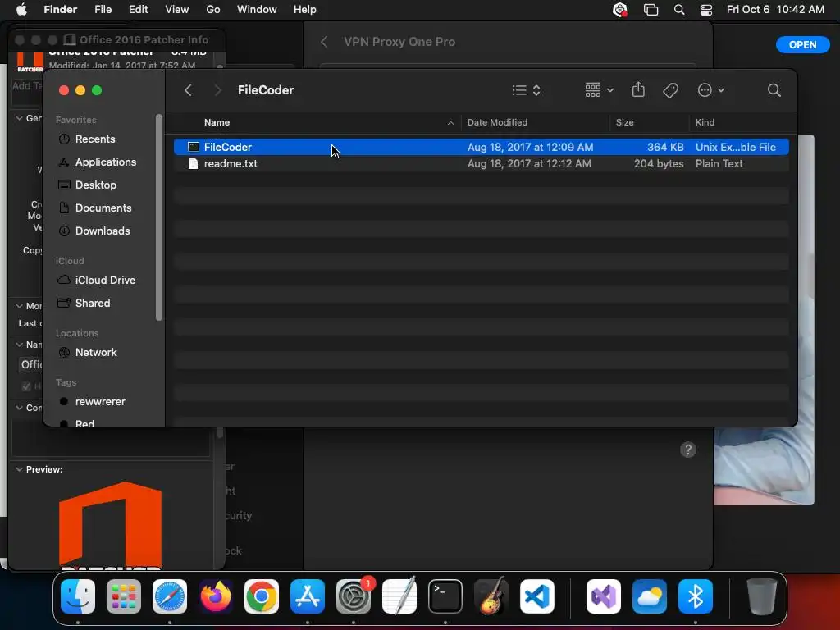Click the FileCoder executable file icon
Viewport: 840px width, 630px height.
click(194, 147)
